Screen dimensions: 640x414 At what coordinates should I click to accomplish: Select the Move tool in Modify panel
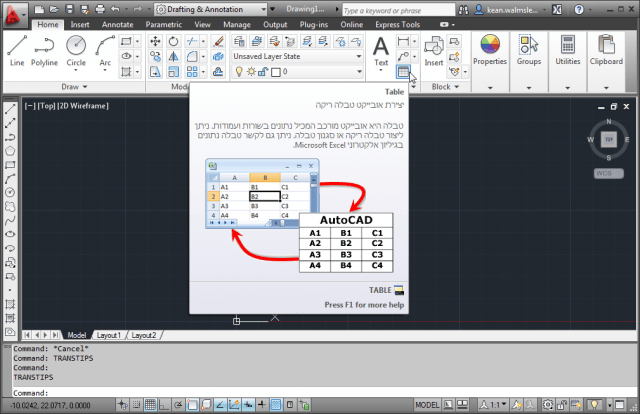(155, 41)
